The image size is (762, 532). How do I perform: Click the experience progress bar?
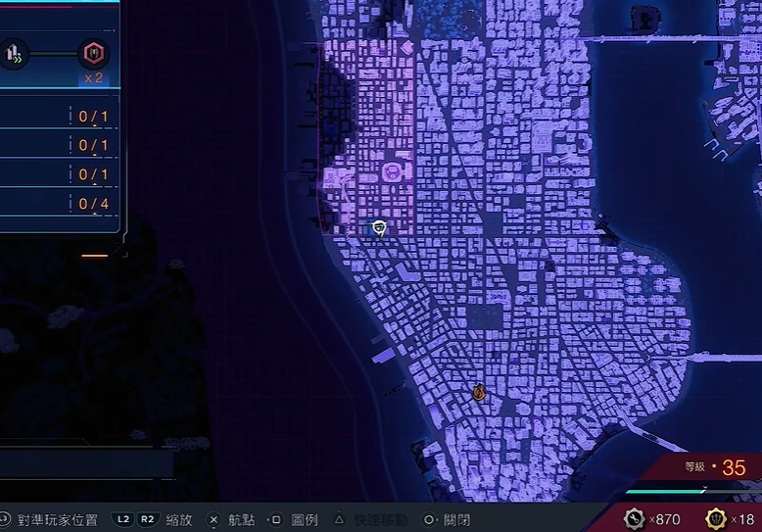pos(693,491)
